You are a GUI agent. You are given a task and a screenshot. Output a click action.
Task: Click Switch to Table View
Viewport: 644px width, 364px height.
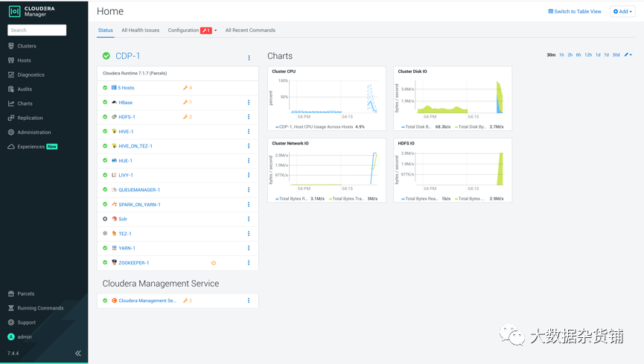pos(575,11)
